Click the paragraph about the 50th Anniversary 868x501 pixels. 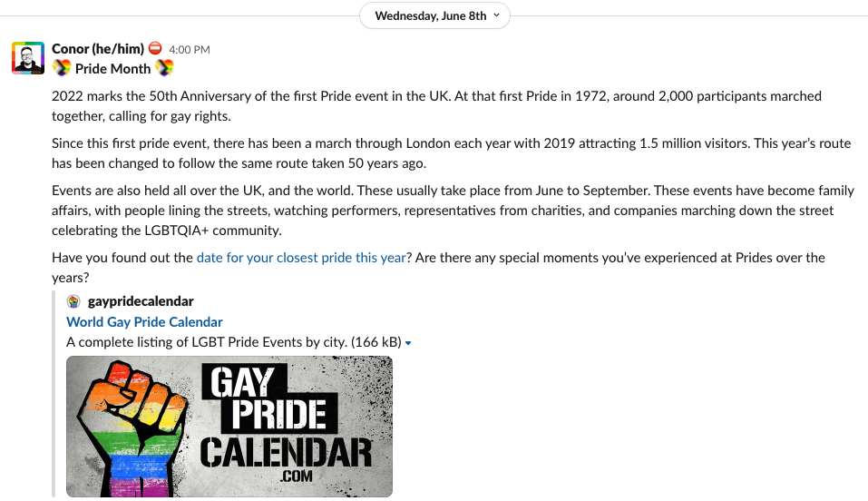click(x=435, y=104)
